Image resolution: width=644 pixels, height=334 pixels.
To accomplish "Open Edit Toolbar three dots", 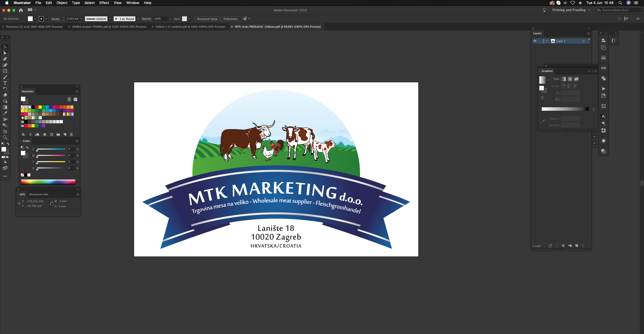I will [5, 176].
